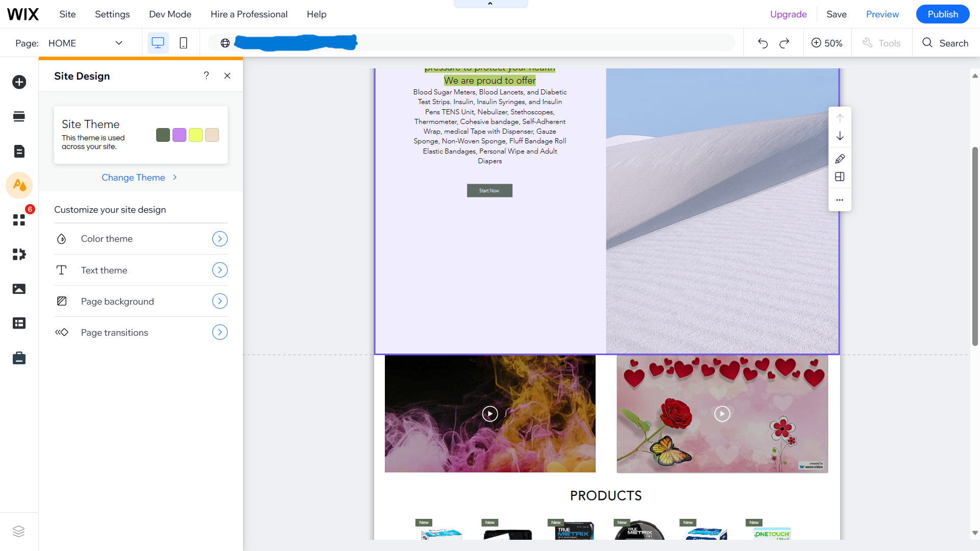Click the purple site theme swatch

(179, 135)
